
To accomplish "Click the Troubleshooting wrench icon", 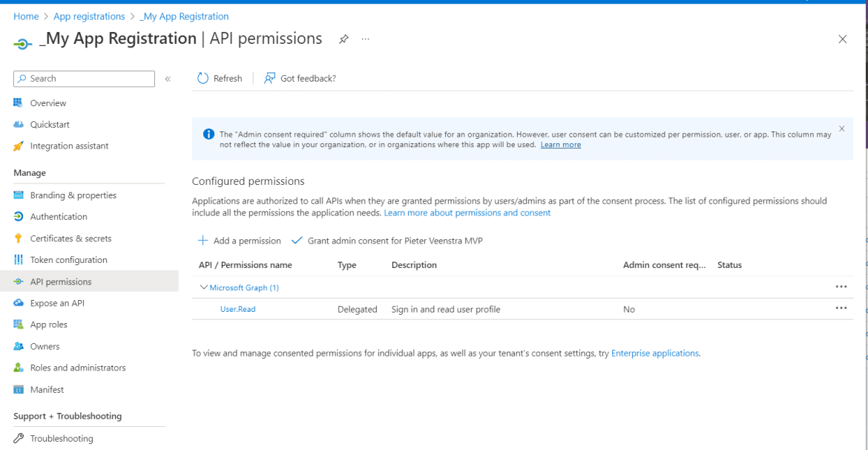I will (x=19, y=439).
